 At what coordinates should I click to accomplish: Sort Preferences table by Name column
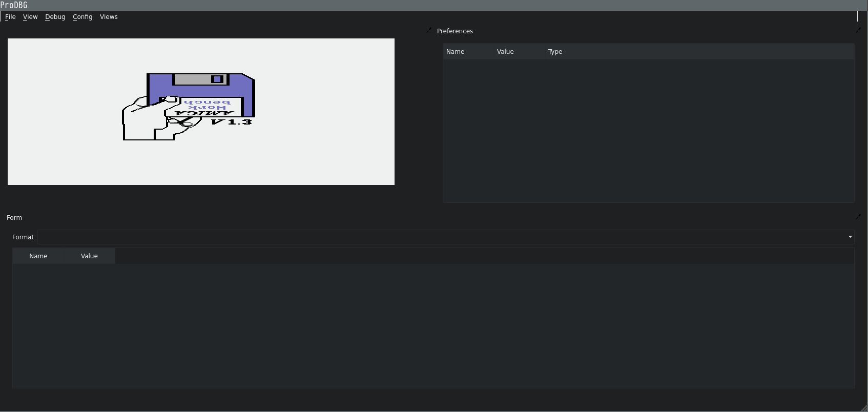pos(468,52)
